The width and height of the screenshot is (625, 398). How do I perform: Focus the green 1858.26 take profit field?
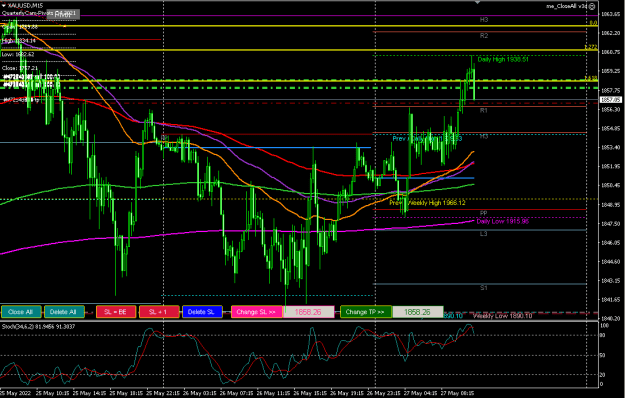click(418, 312)
